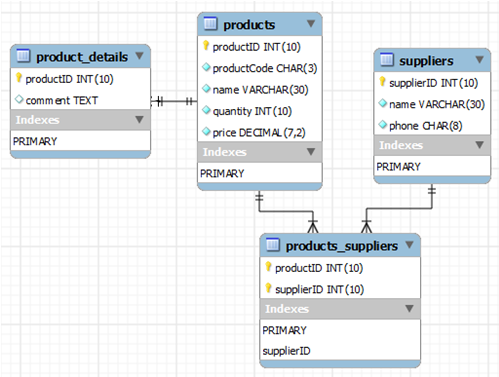Select name VARCHAR(30) column in products table
Screen dimensions: 499x377
tap(260, 90)
